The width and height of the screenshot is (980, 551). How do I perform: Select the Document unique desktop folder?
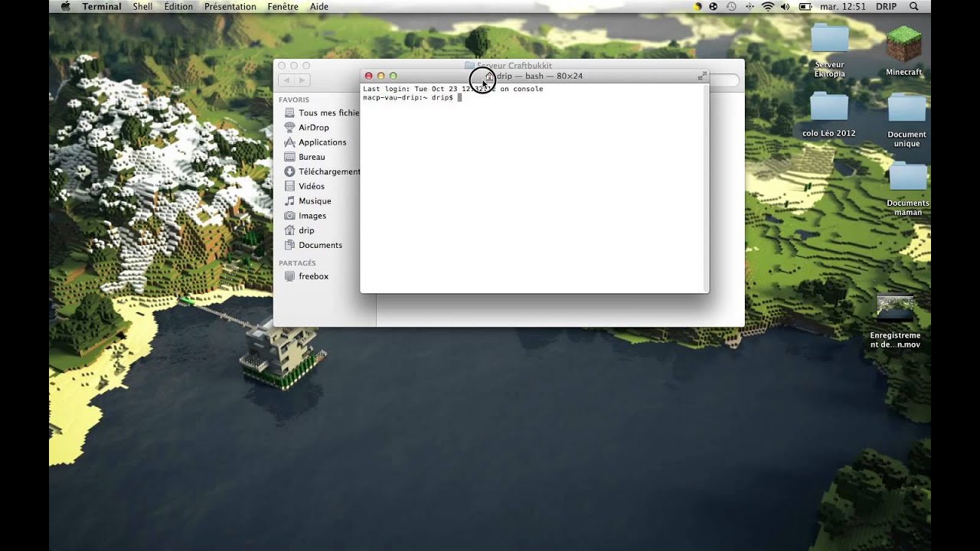pyautogui.click(x=907, y=120)
